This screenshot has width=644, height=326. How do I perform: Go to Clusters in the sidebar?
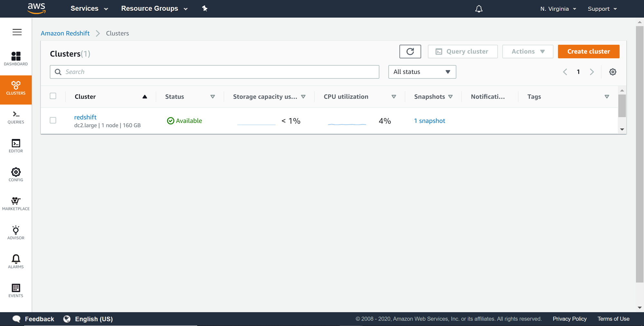(16, 90)
